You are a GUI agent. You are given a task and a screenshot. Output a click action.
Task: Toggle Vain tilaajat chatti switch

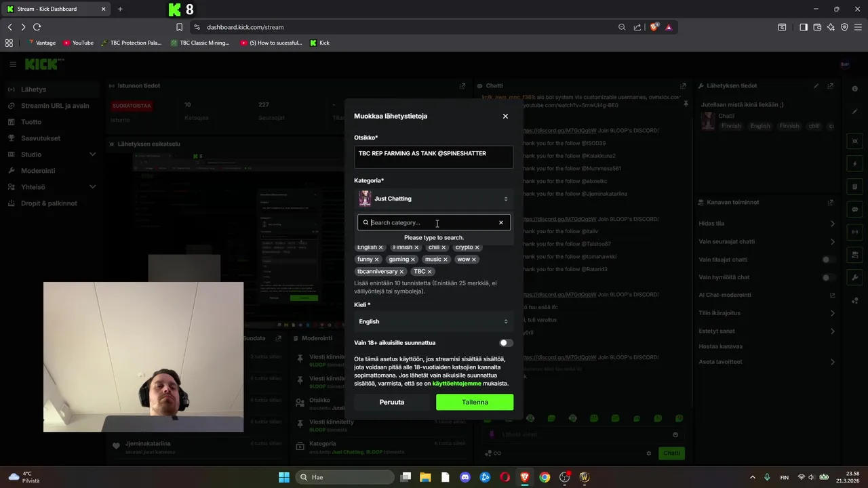coord(829,260)
